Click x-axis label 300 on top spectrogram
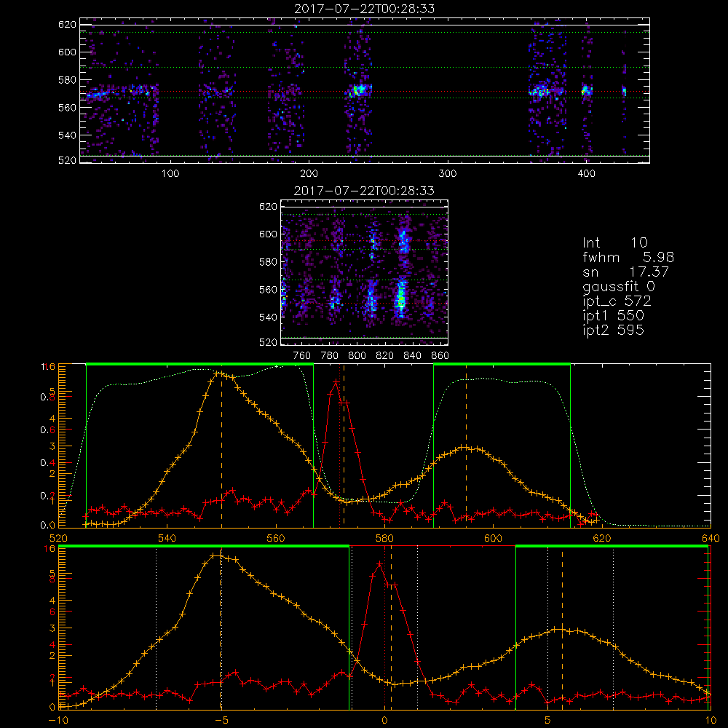This screenshot has width=728, height=728. [x=448, y=174]
